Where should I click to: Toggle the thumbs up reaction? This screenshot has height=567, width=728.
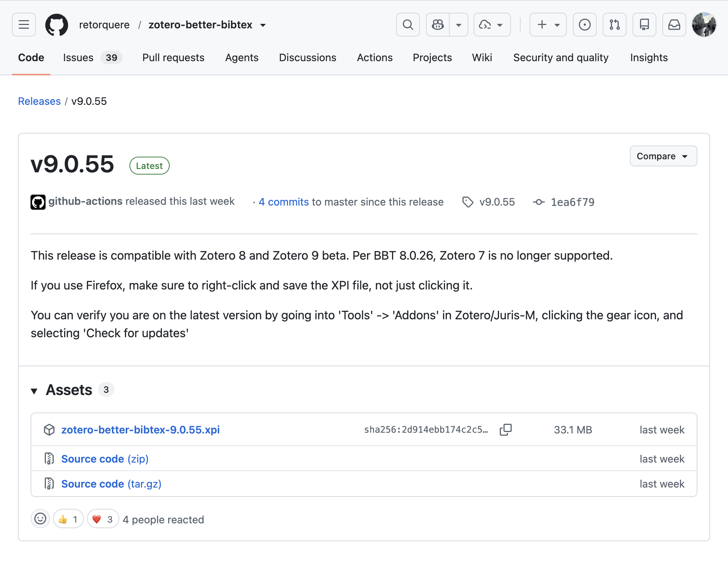coord(68,519)
